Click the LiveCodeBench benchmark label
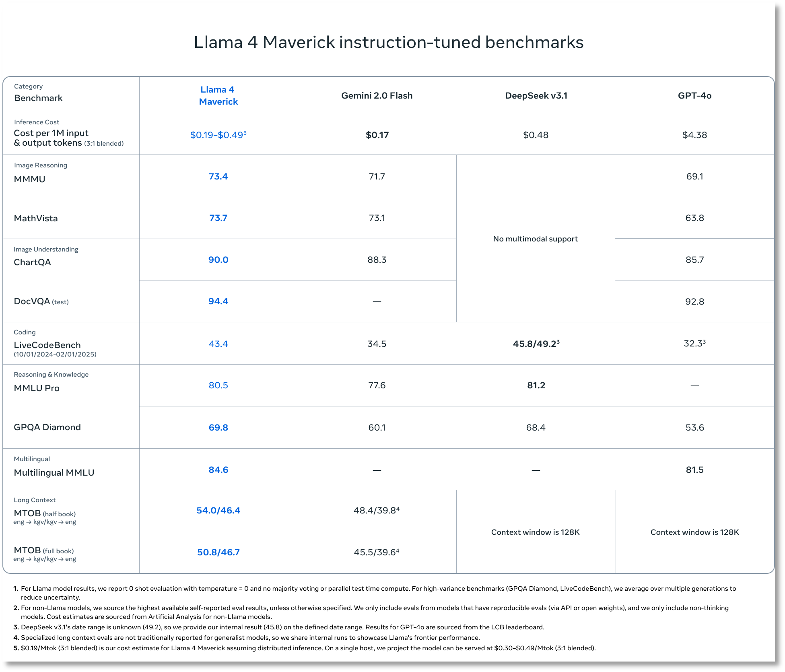 pos(47,345)
